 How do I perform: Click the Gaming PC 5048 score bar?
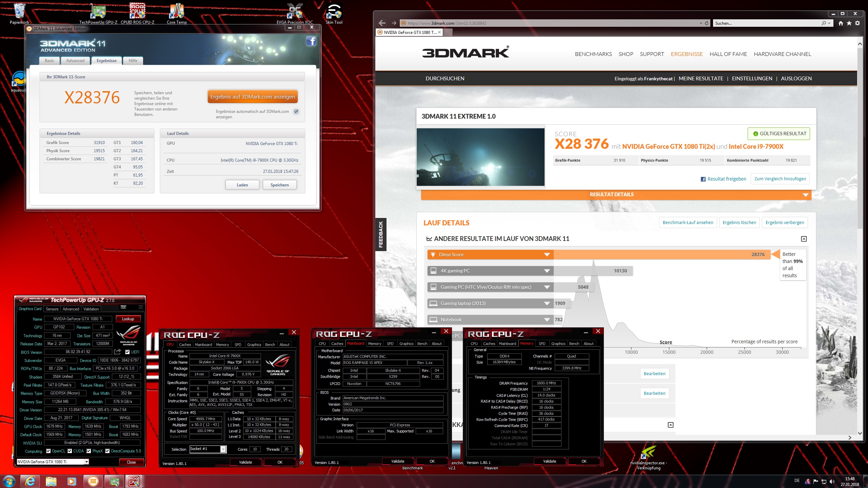coord(573,287)
